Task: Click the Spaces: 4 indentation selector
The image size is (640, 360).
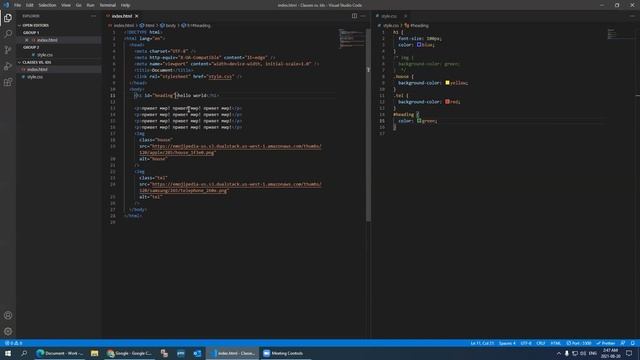Action: 507,343
